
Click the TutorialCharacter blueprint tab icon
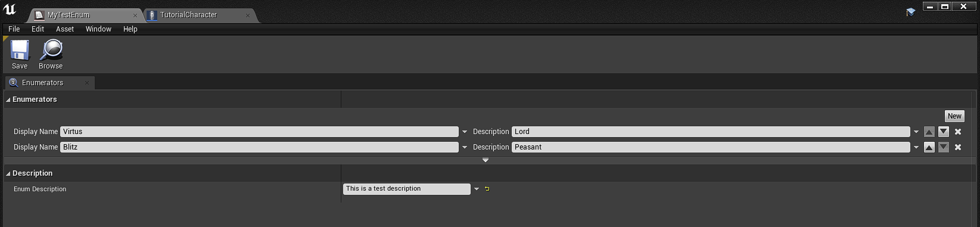[152, 15]
